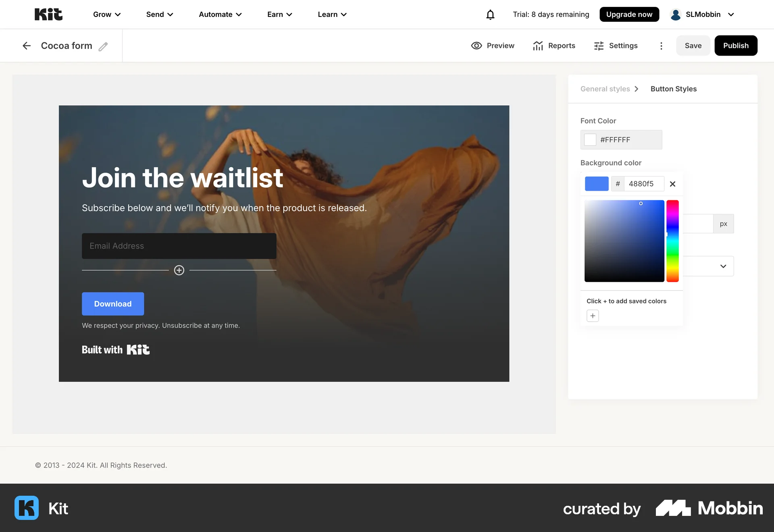The height and width of the screenshot is (532, 774).
Task: Click the back arrow to exit editor
Action: coord(26,46)
